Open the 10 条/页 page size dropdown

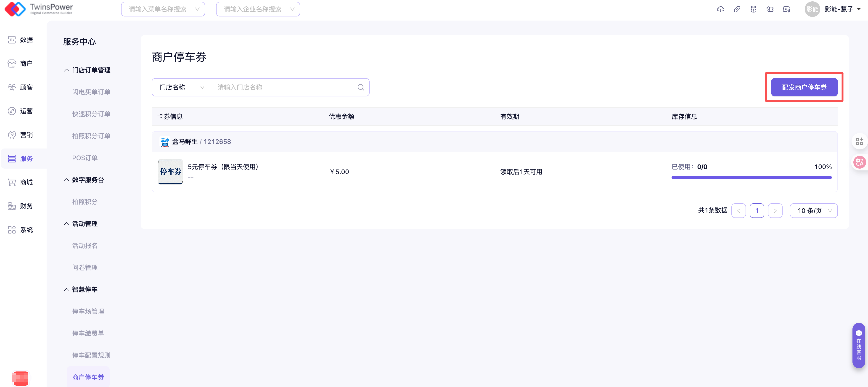(813, 211)
